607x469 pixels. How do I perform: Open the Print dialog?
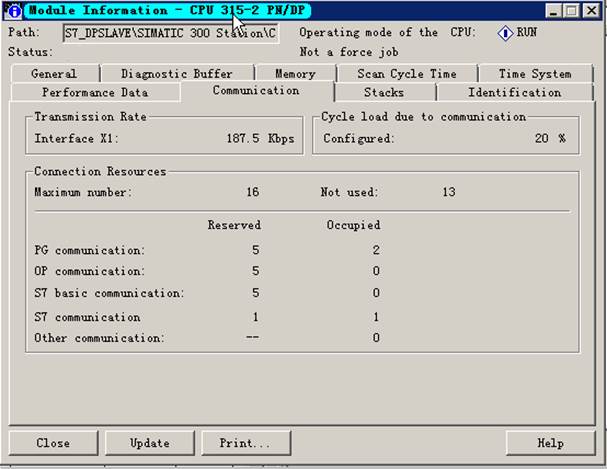pos(245,443)
